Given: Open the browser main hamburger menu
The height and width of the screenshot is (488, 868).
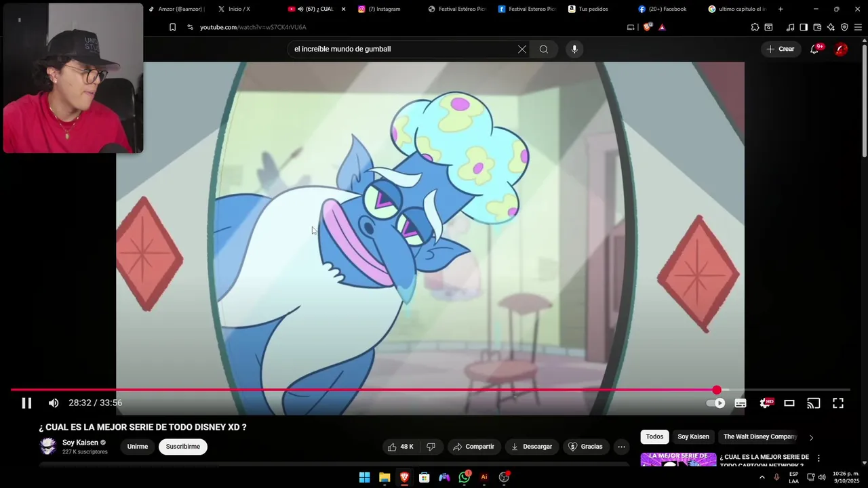Looking at the screenshot, I should 858,27.
